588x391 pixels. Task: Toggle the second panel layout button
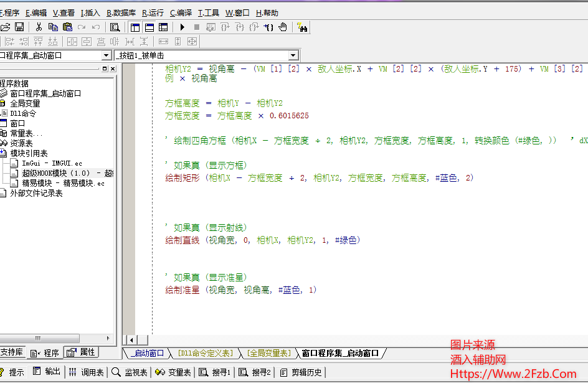[x=149, y=27]
